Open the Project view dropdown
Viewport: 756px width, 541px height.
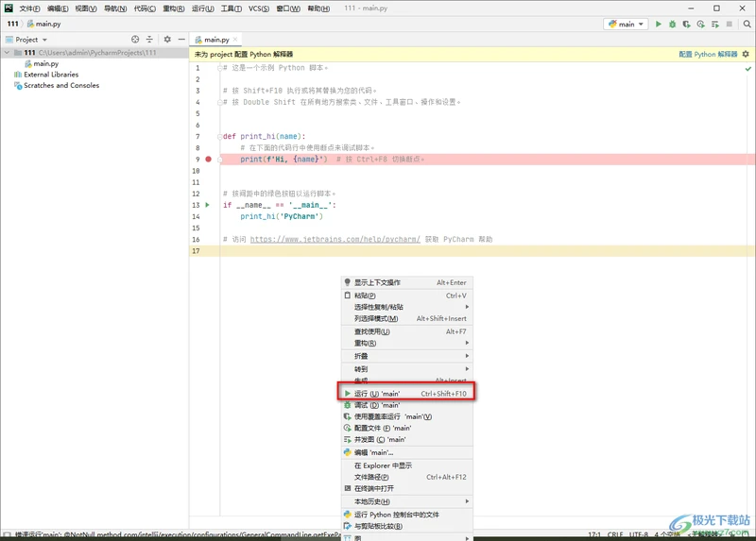click(26, 40)
